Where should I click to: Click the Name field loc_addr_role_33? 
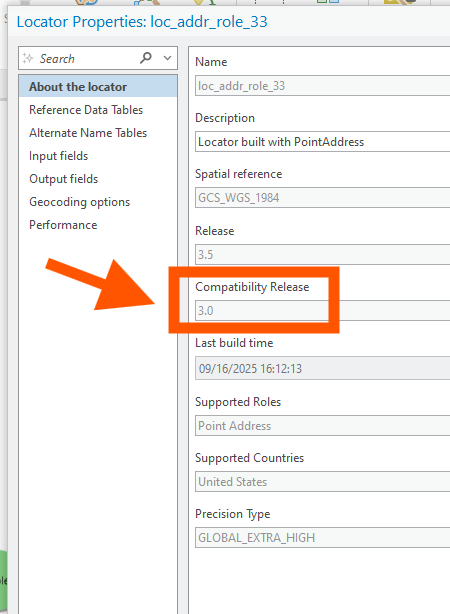point(322,86)
